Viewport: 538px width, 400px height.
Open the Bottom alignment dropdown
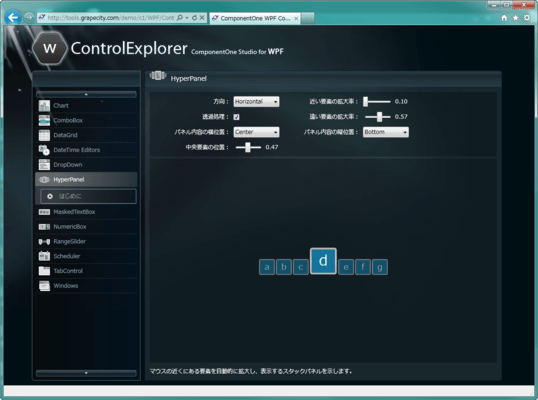386,132
